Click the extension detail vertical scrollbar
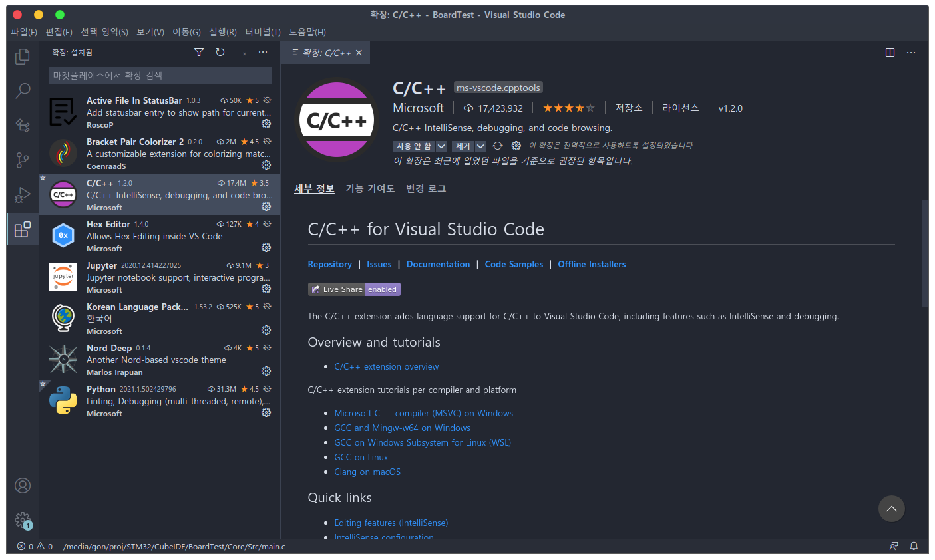This screenshot has width=935, height=560. (924, 253)
